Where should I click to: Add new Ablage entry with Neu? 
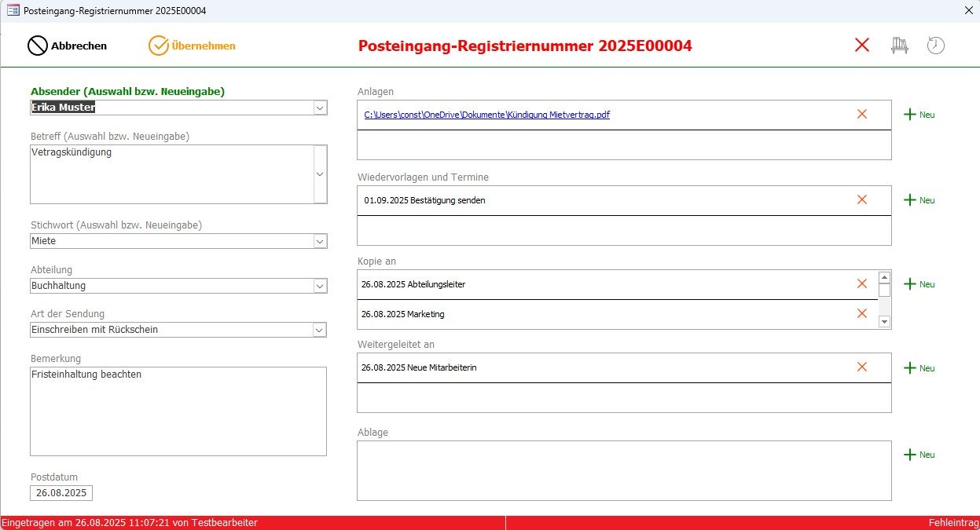[x=919, y=455]
